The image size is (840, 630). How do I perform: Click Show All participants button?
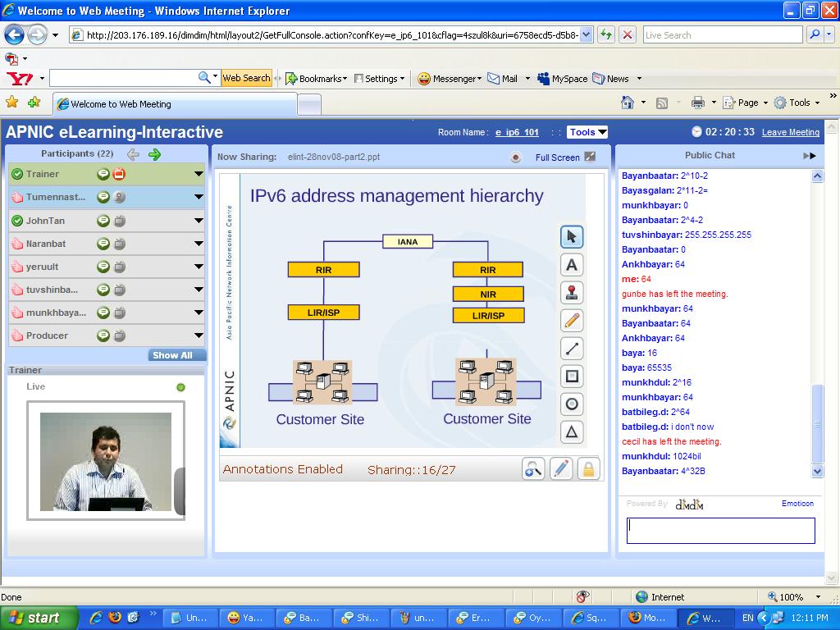177,355
